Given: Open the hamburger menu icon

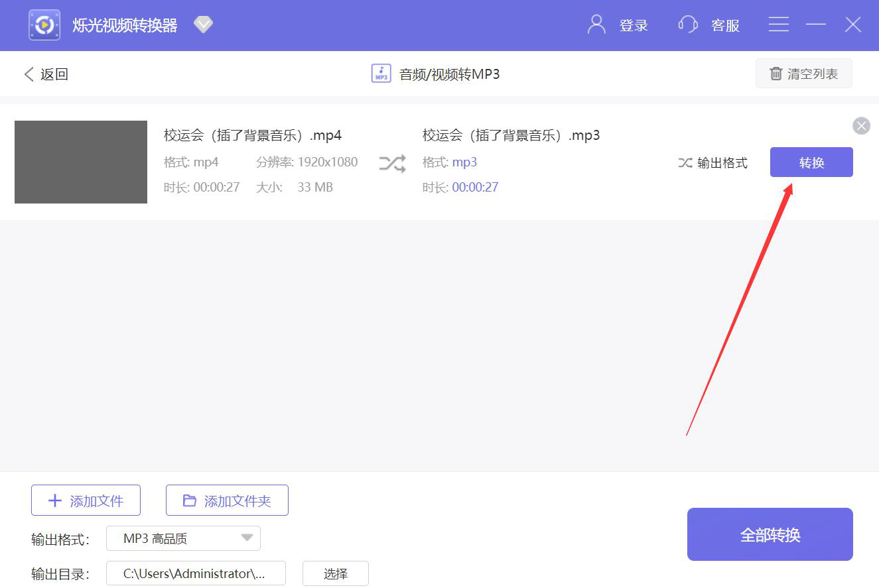Looking at the screenshot, I should [779, 25].
